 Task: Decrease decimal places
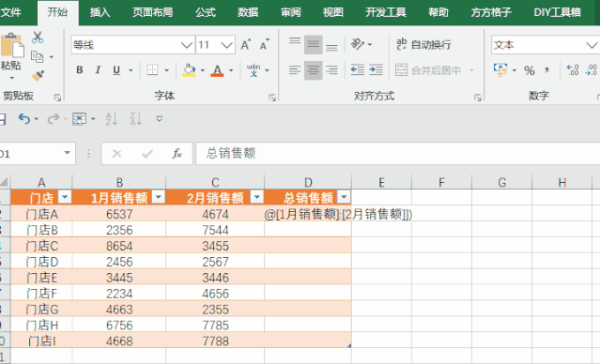pyautogui.click(x=592, y=70)
